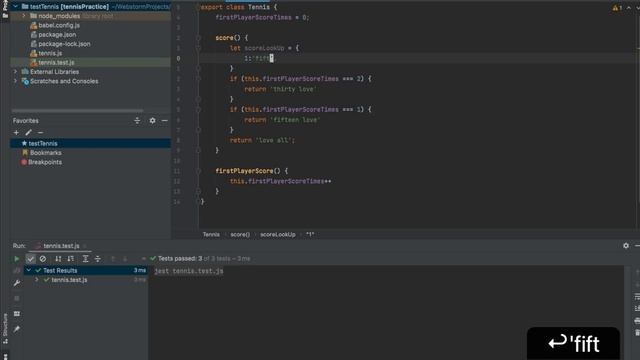Image resolution: width=640 pixels, height=360 pixels.
Task: Click score() in the editor breadcrumb
Action: [x=240, y=234]
